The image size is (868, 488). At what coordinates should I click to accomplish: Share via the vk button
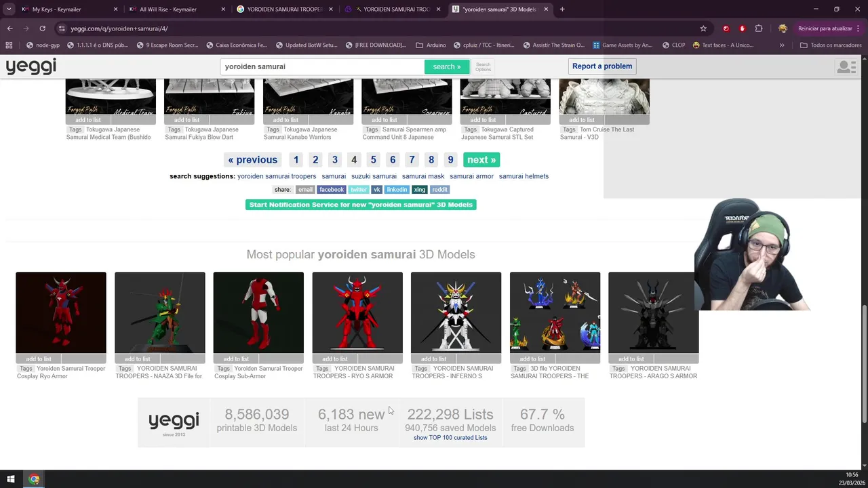coord(376,190)
